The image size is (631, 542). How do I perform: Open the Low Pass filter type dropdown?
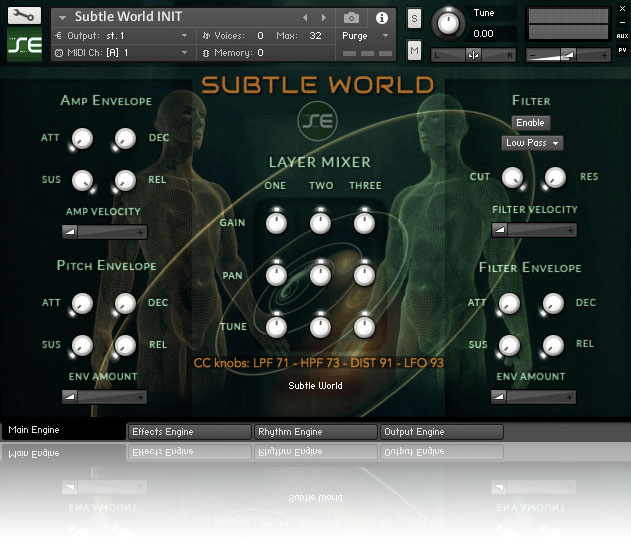(x=532, y=143)
